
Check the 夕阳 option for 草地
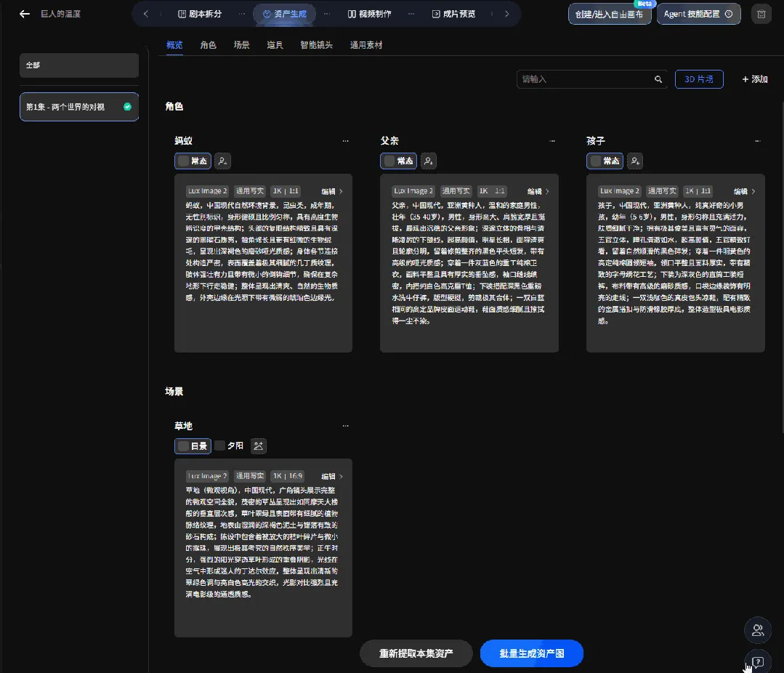(x=220, y=446)
